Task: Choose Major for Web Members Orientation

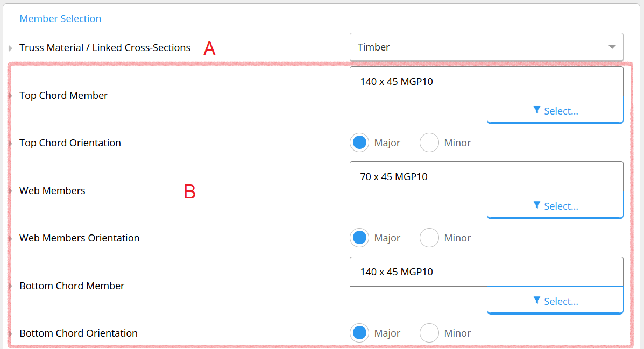Action: tap(359, 238)
